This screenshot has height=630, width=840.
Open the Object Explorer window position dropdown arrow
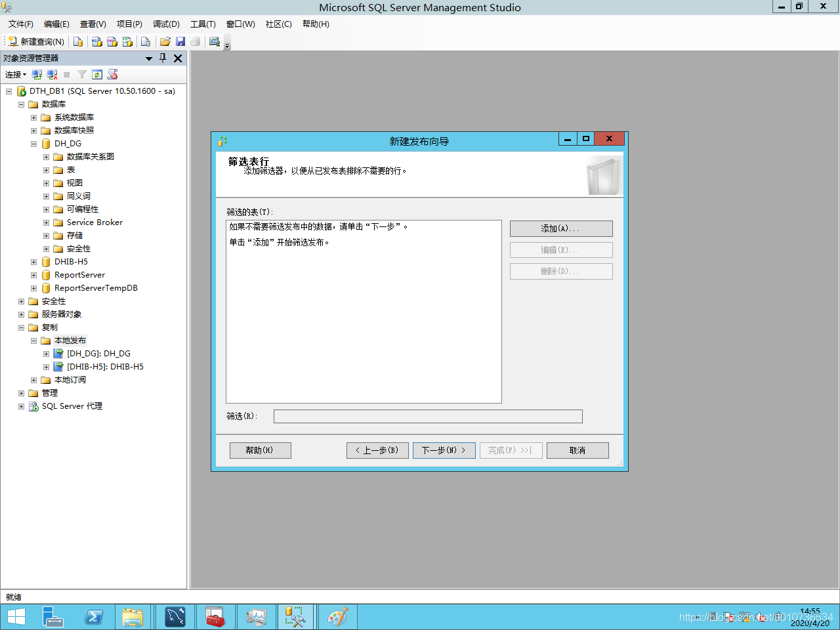[149, 58]
